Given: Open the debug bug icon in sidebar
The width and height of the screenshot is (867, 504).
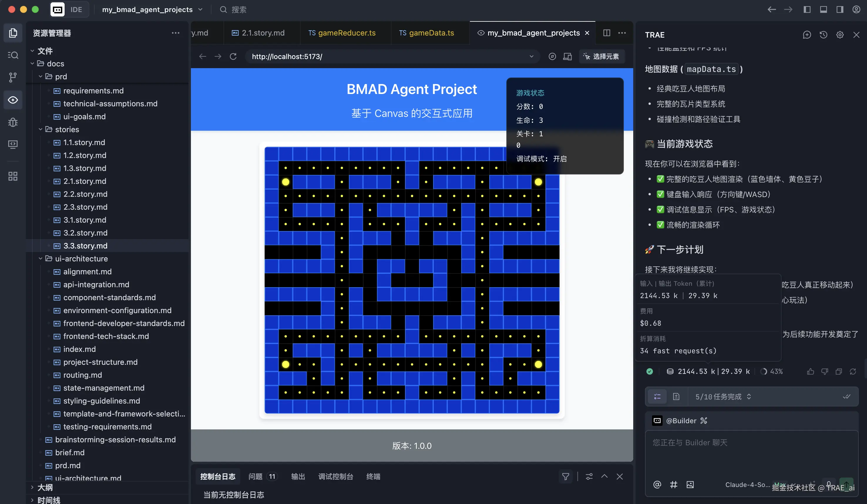Looking at the screenshot, I should click(13, 122).
